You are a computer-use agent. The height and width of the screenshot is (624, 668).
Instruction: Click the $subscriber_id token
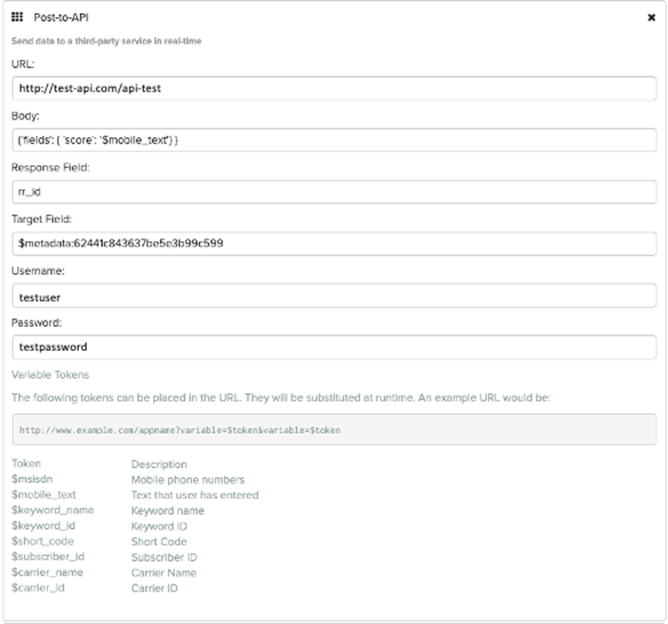click(x=47, y=557)
